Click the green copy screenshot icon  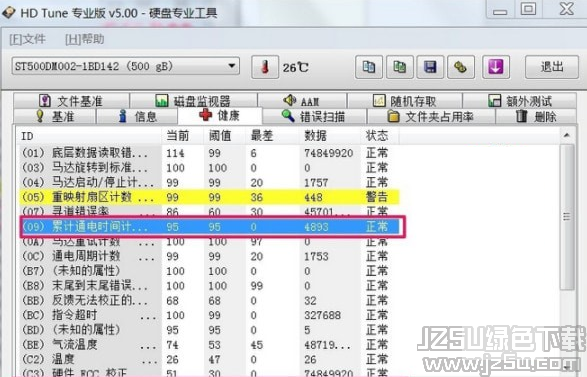pyautogui.click(x=399, y=67)
